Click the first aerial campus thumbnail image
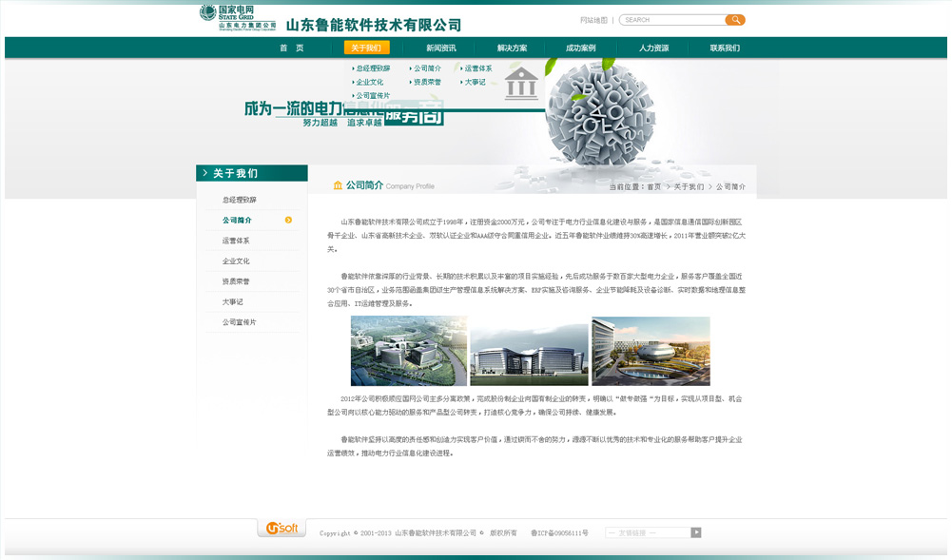Image resolution: width=952 pixels, height=560 pixels. pyautogui.click(x=409, y=351)
